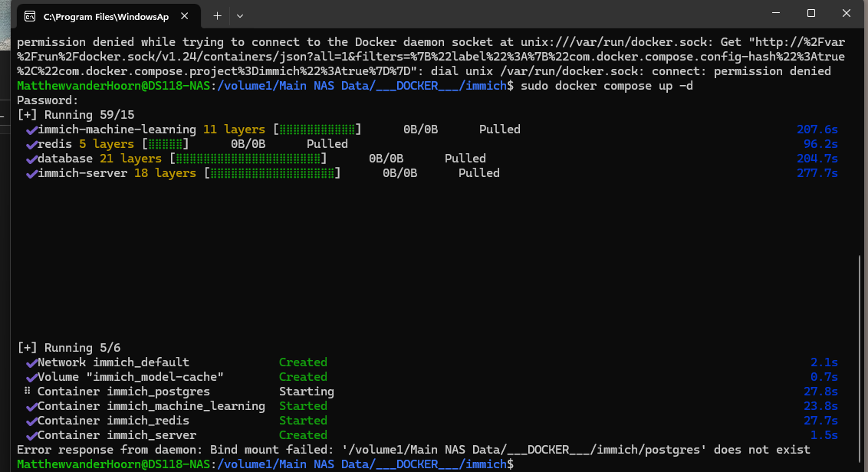Click the immich-machine-learning pull progress bar
868x472 pixels.
click(x=317, y=129)
